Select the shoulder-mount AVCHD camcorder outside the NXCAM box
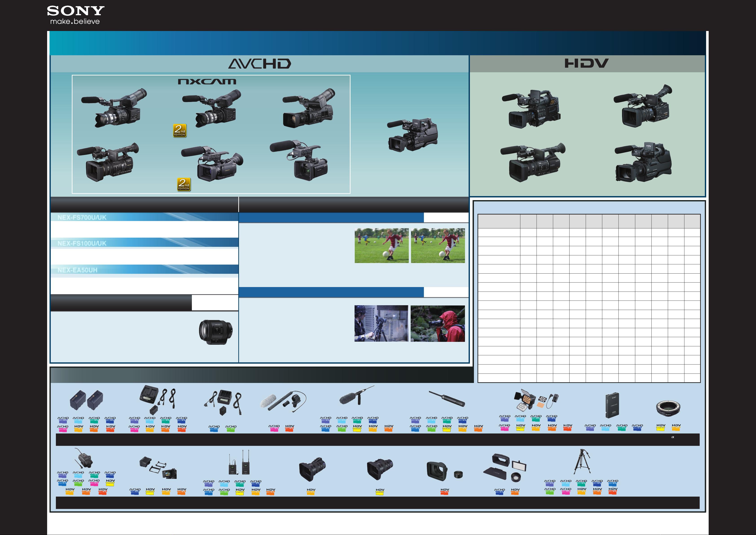Image resolution: width=756 pixels, height=535 pixels. (x=413, y=135)
